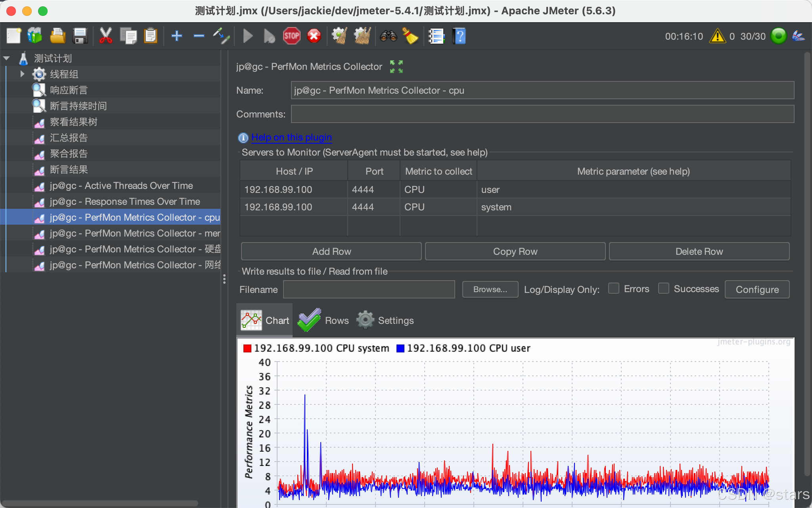Select 断言持续时间 in the tree
812x508 pixels.
pyautogui.click(x=78, y=106)
